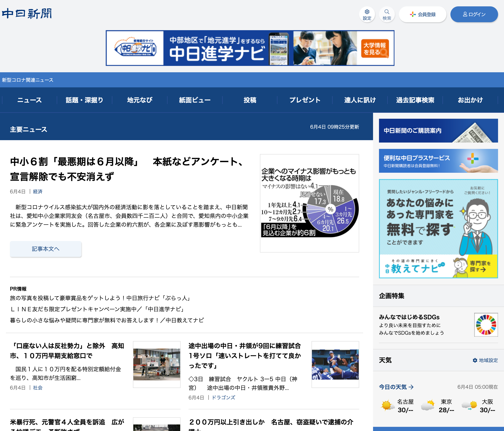Click the 東京 cloudy-sun weather icon
Image resolution: width=504 pixels, height=431 pixels.
pyautogui.click(x=428, y=405)
